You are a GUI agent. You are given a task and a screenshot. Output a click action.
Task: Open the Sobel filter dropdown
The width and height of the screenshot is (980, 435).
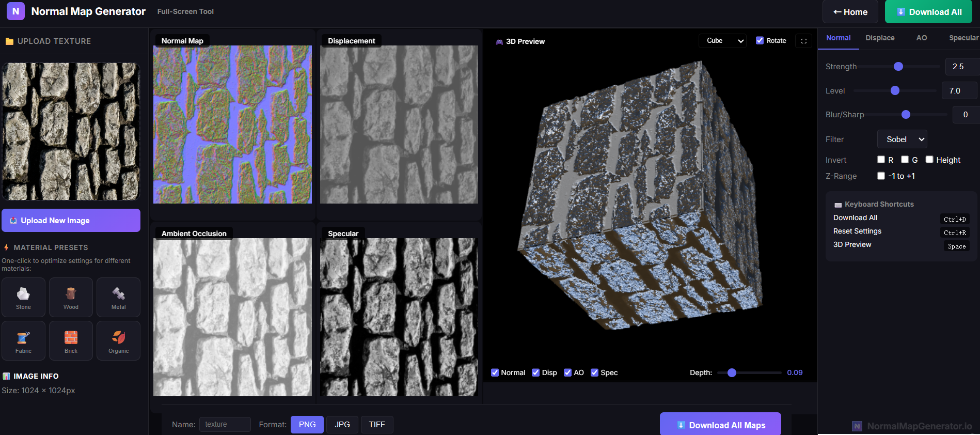point(902,139)
